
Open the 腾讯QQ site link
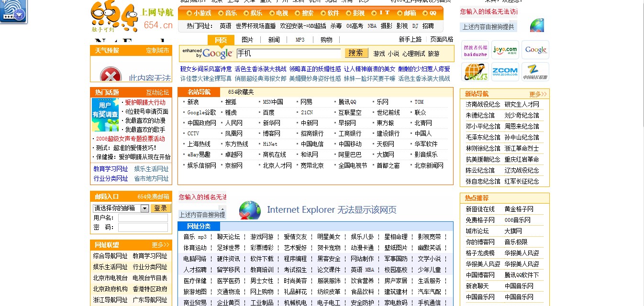click(x=347, y=102)
